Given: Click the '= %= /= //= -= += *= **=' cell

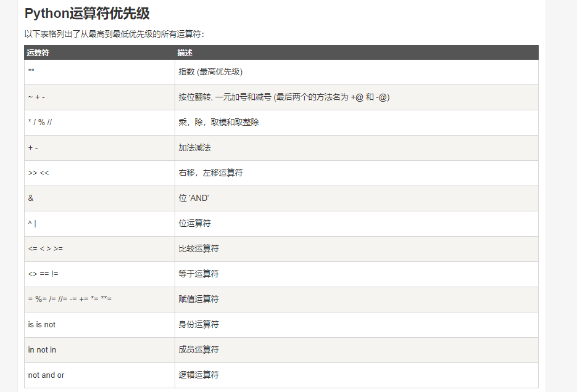Looking at the screenshot, I should click(99, 300).
